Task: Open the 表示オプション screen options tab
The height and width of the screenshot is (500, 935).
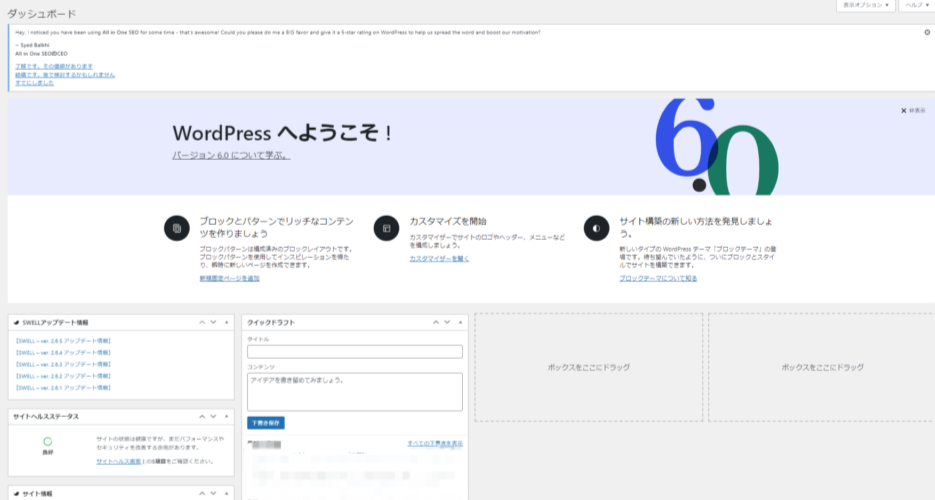Action: point(865,5)
